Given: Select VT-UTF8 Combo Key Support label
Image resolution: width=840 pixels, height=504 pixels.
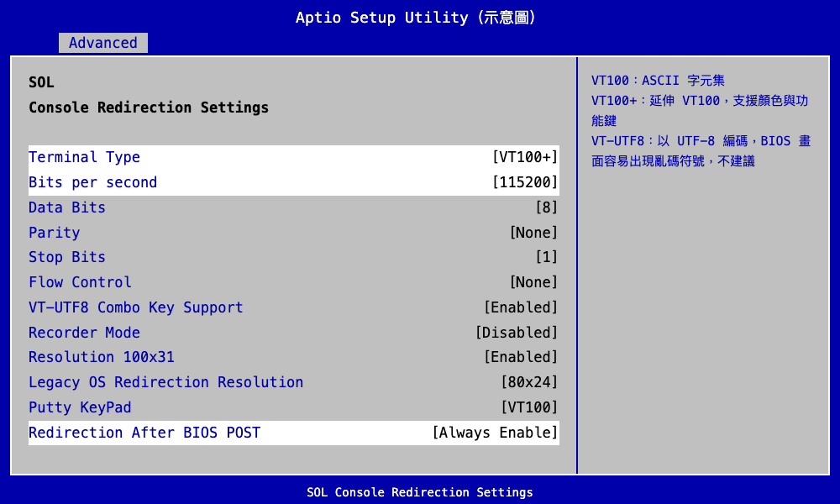Looking at the screenshot, I should click(x=135, y=307).
